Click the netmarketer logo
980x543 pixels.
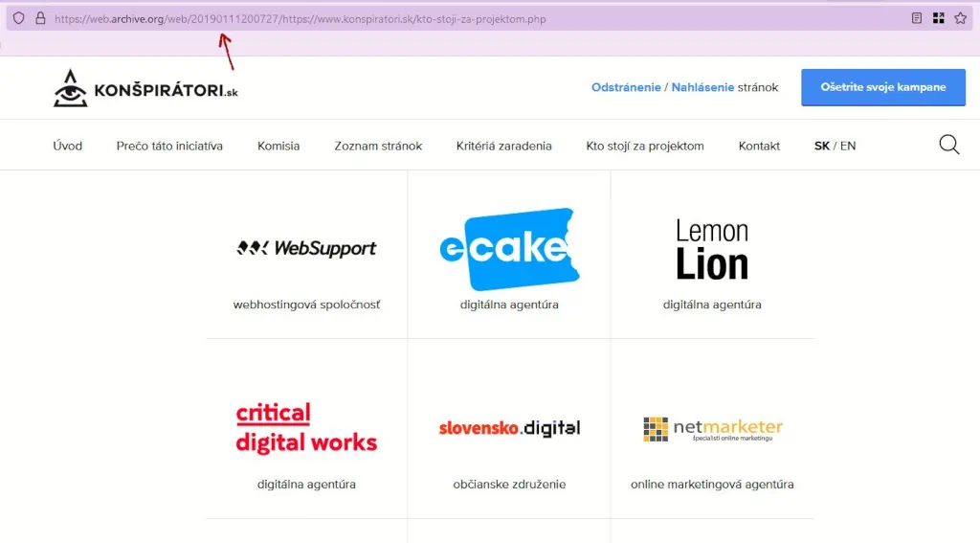click(x=712, y=428)
